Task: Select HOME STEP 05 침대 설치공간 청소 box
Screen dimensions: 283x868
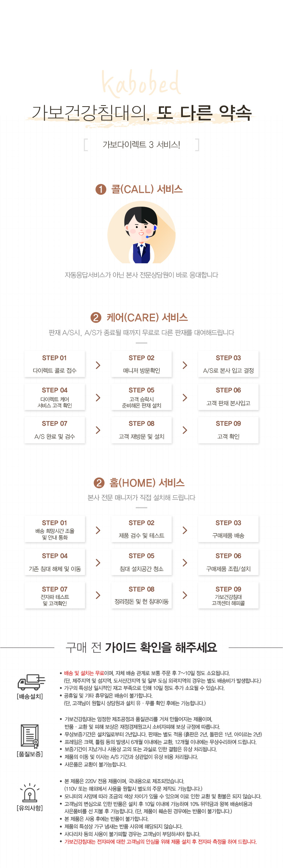Action: pos(141,562)
